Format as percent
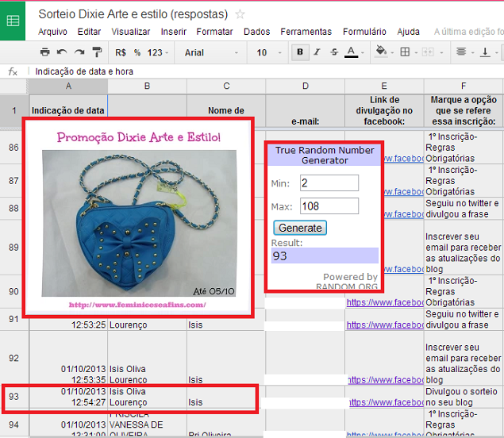Viewport: 504px width, 438px height. point(137,52)
